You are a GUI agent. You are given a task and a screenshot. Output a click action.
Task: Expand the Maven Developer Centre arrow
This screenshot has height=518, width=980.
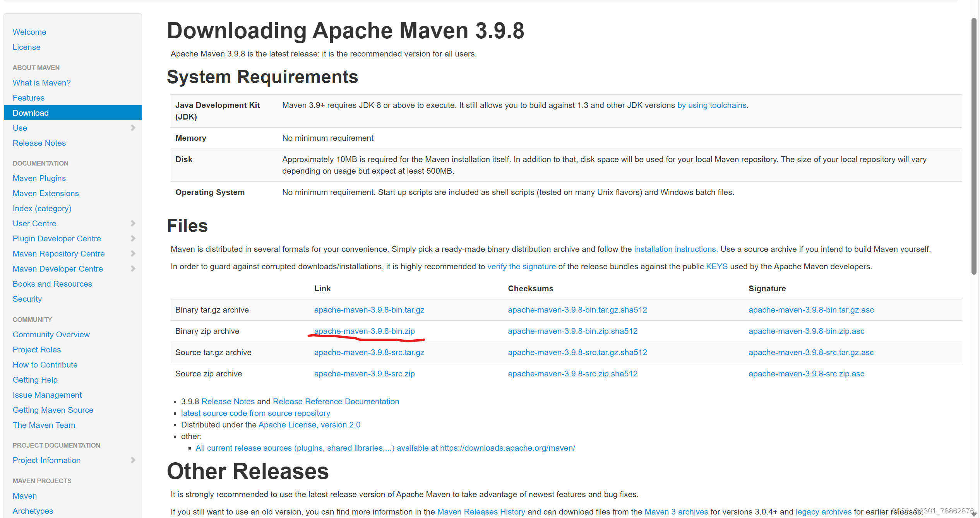pyautogui.click(x=133, y=268)
